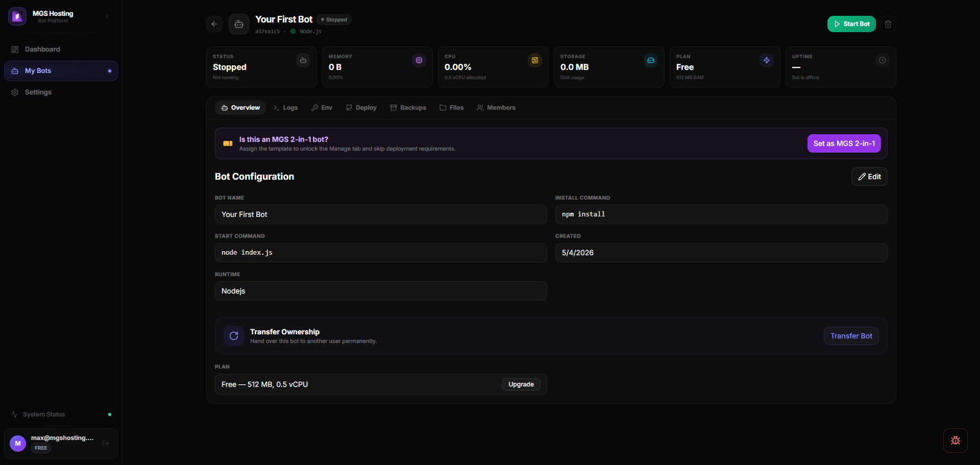980x465 pixels.
Task: Upgrade the Free plan
Action: pyautogui.click(x=521, y=384)
